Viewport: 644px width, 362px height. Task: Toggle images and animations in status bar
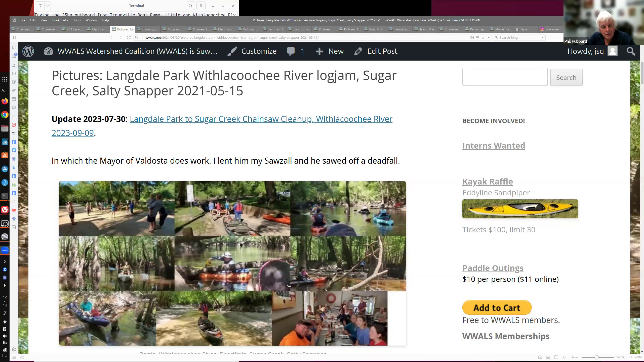pos(548,357)
